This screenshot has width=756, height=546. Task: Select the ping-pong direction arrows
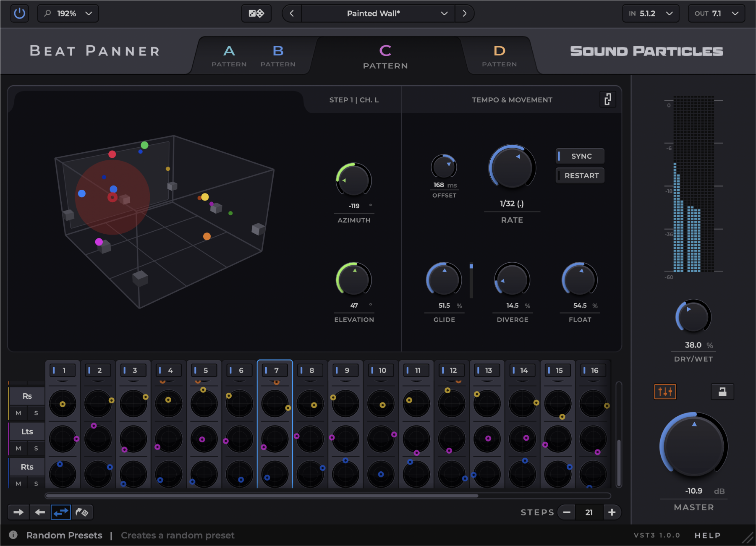[61, 512]
